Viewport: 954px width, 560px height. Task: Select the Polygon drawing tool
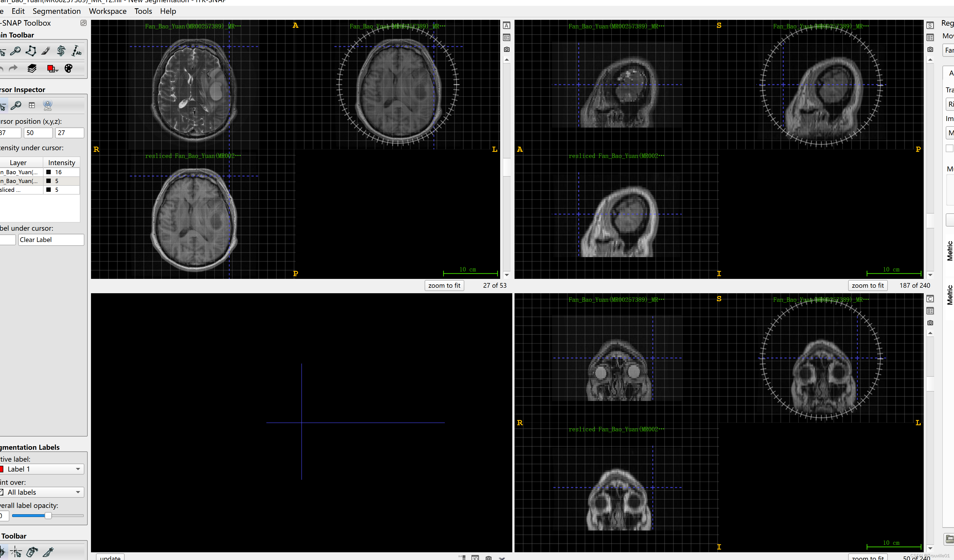pyautogui.click(x=31, y=51)
